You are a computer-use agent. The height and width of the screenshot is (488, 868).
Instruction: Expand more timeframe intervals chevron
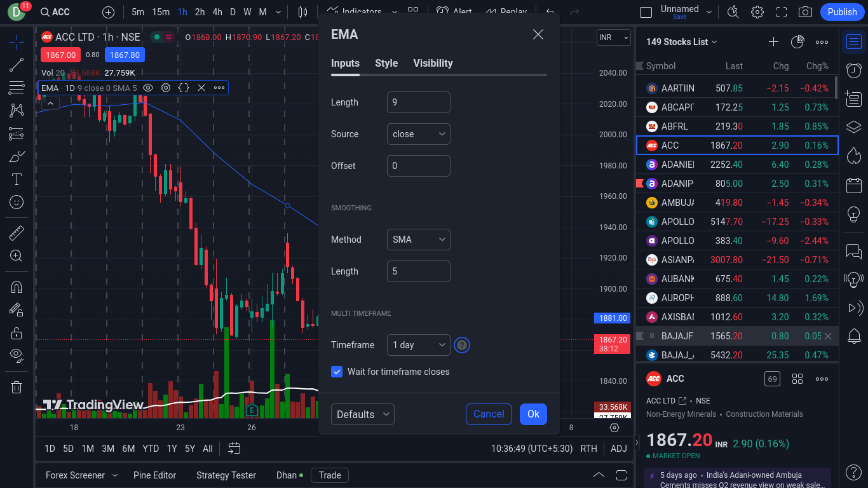279,12
